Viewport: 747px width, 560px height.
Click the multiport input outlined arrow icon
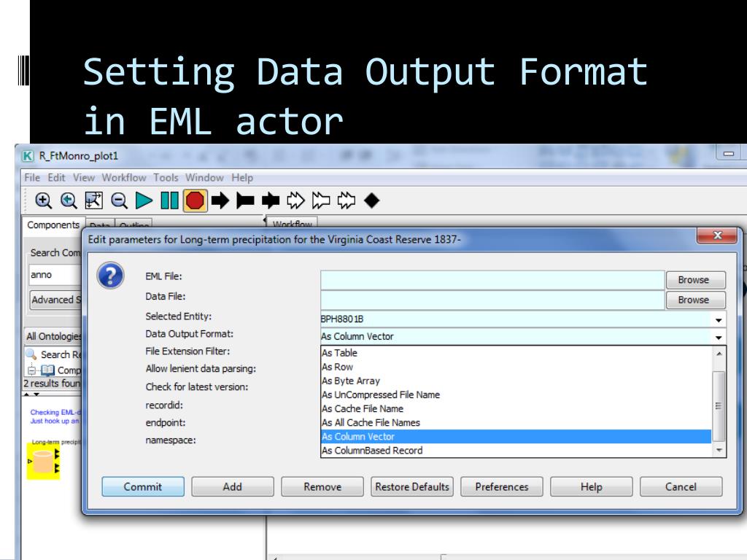click(296, 201)
